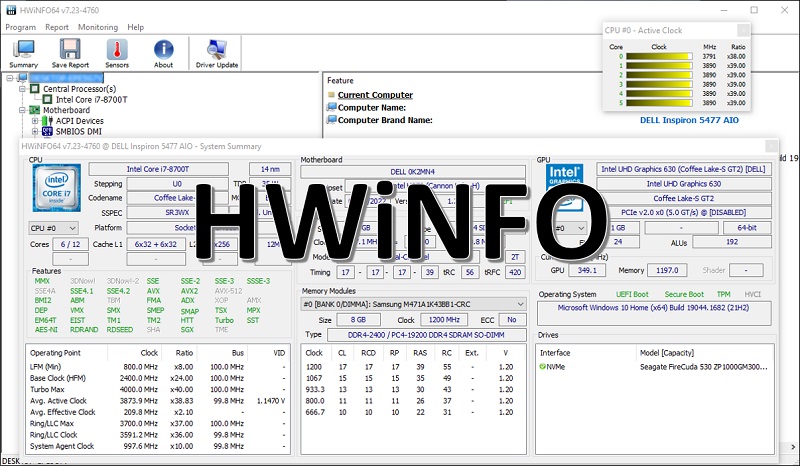The height and width of the screenshot is (466, 800).
Task: Click the 6 / 12 Cores field
Action: [x=70, y=244]
